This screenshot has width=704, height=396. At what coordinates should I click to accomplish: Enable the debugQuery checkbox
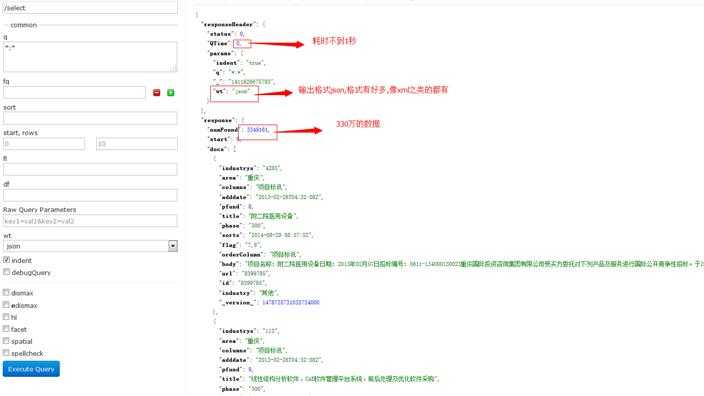(x=6, y=272)
